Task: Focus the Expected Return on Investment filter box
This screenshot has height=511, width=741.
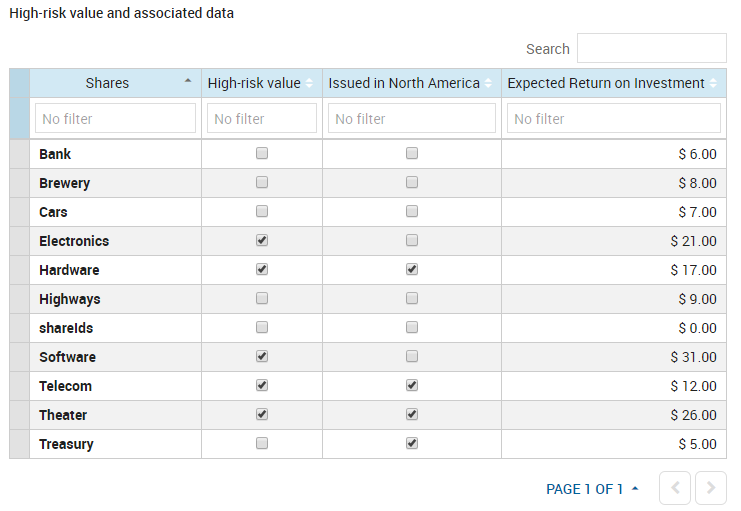Action: click(613, 119)
